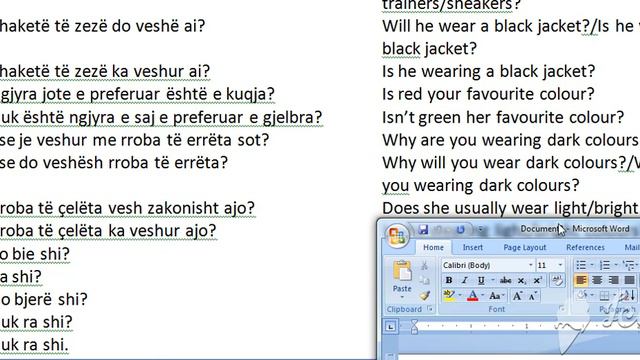This screenshot has width=640, height=360.
Task: Click the Shading paint bucket icon
Action: (582, 296)
